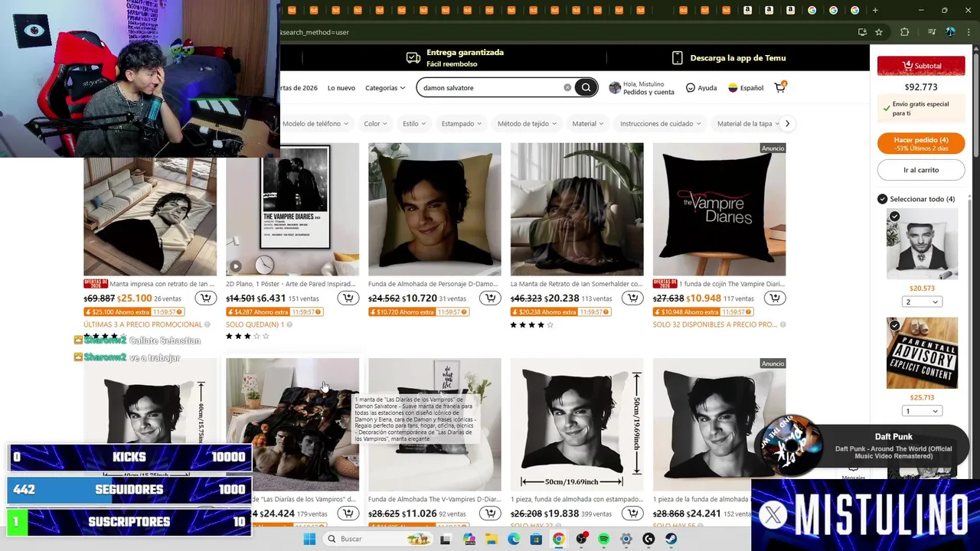980x551 pixels.
Task: Open File Explorer from the taskbar
Action: (492, 539)
